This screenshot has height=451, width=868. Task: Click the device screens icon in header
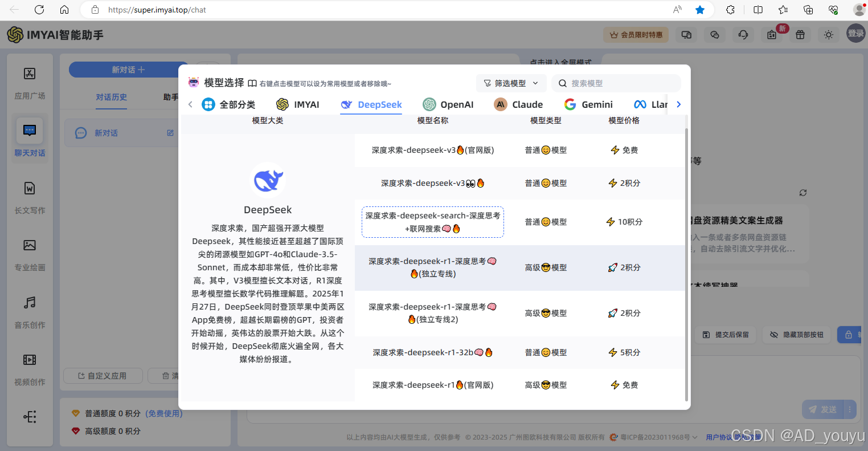pos(686,35)
